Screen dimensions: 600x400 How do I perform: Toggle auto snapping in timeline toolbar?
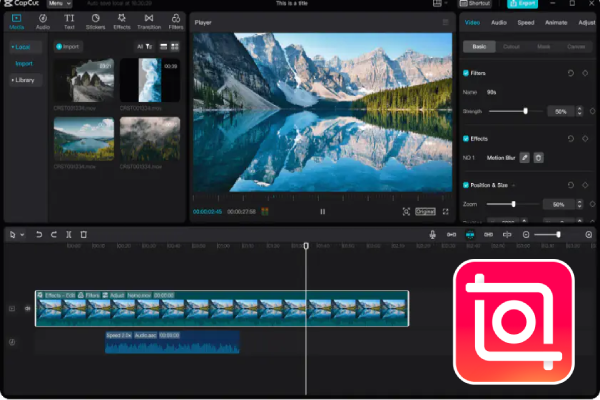pyautogui.click(x=470, y=234)
